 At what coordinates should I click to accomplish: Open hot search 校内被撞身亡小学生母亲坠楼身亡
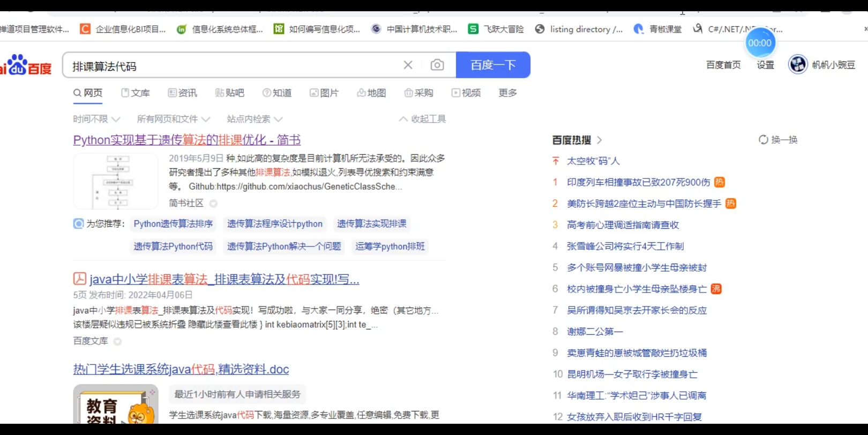pos(637,289)
